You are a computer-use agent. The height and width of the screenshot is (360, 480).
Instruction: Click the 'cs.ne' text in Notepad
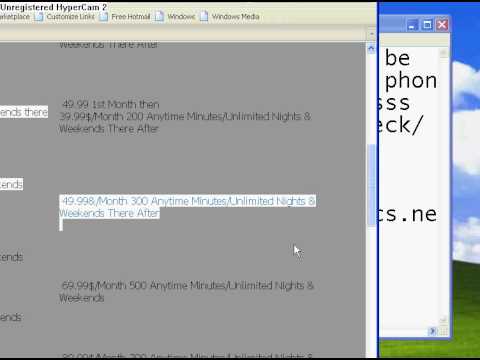[407, 214]
